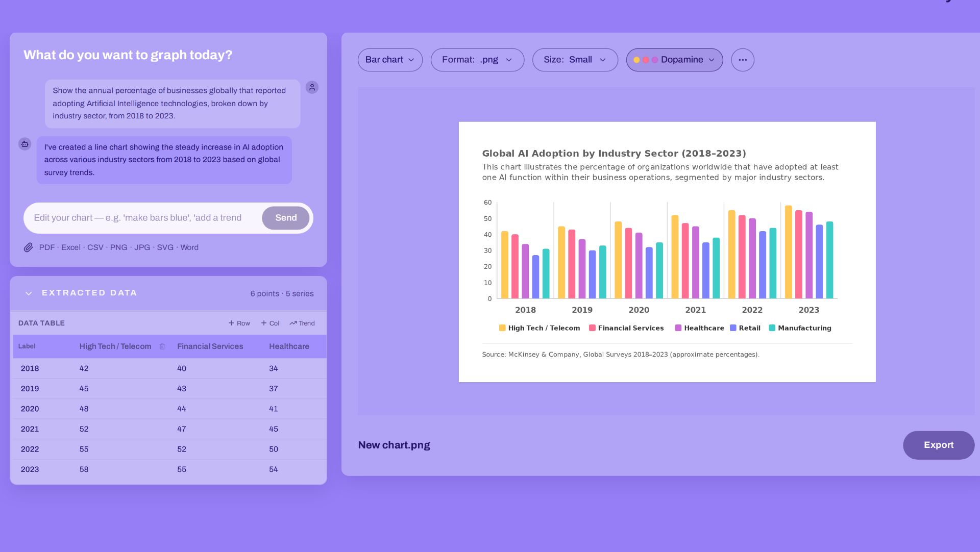Select the 2021 Healthcare value 45
Screen dimensions: 980x552
[x=274, y=429]
